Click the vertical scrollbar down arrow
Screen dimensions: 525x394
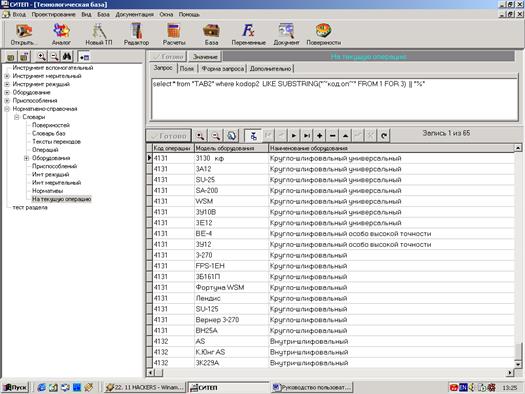coord(518,364)
